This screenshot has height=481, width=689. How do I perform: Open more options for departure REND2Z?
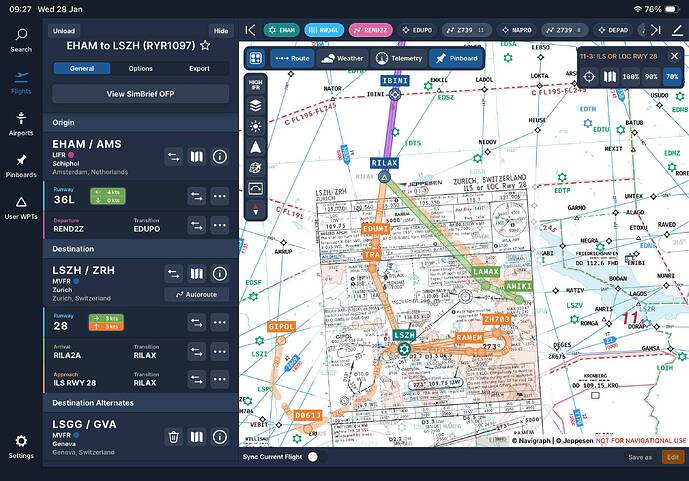tap(220, 225)
